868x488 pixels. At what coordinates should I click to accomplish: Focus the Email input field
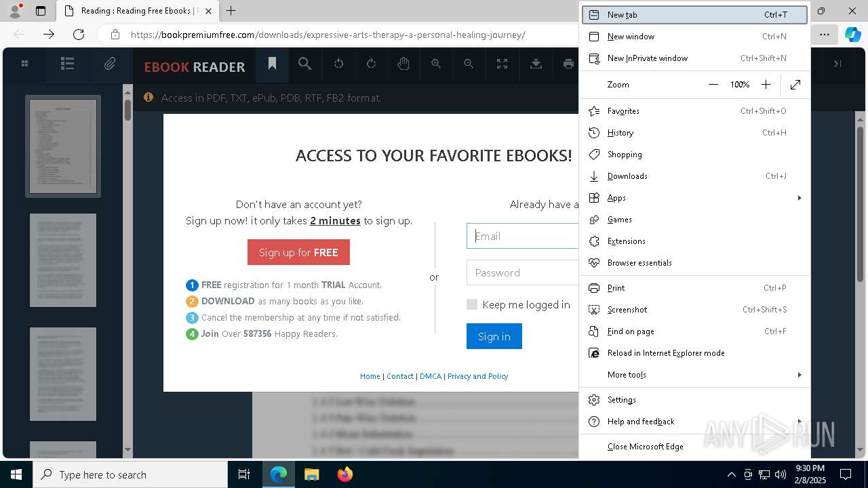click(522, 236)
